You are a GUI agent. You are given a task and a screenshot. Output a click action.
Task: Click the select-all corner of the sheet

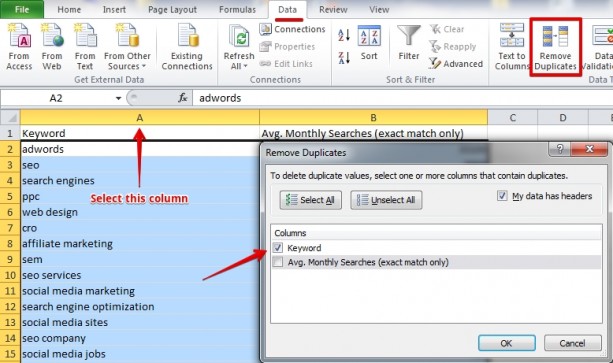click(10, 117)
